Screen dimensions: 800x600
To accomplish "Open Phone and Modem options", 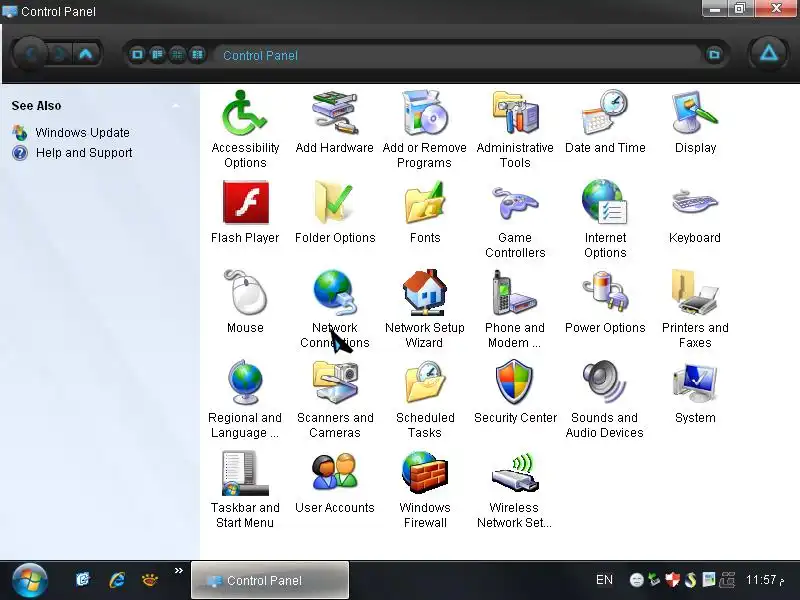I will click(x=515, y=309).
